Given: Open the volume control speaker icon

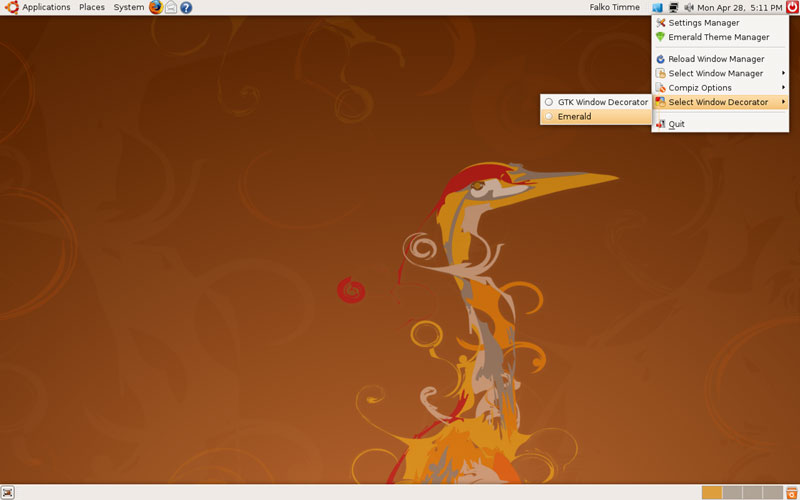Looking at the screenshot, I should click(x=689, y=8).
